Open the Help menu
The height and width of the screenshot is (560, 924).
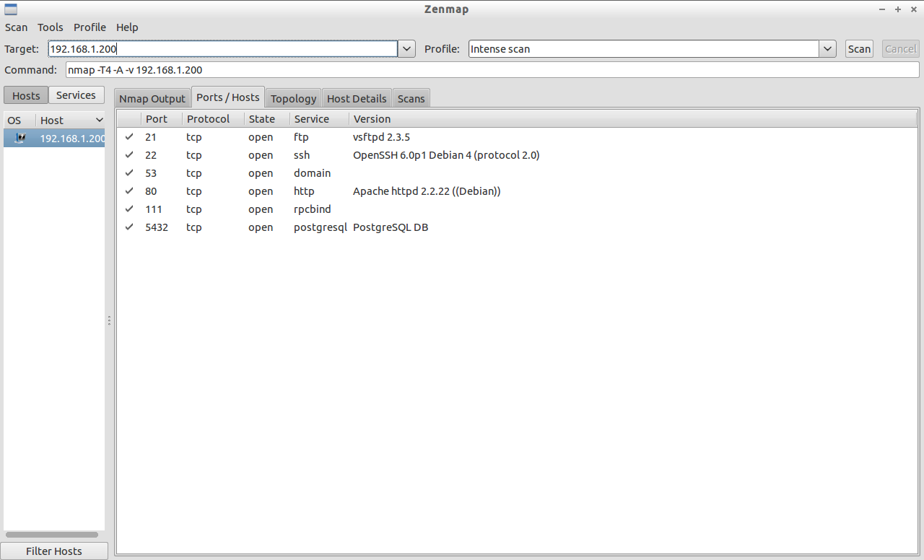[x=127, y=27]
